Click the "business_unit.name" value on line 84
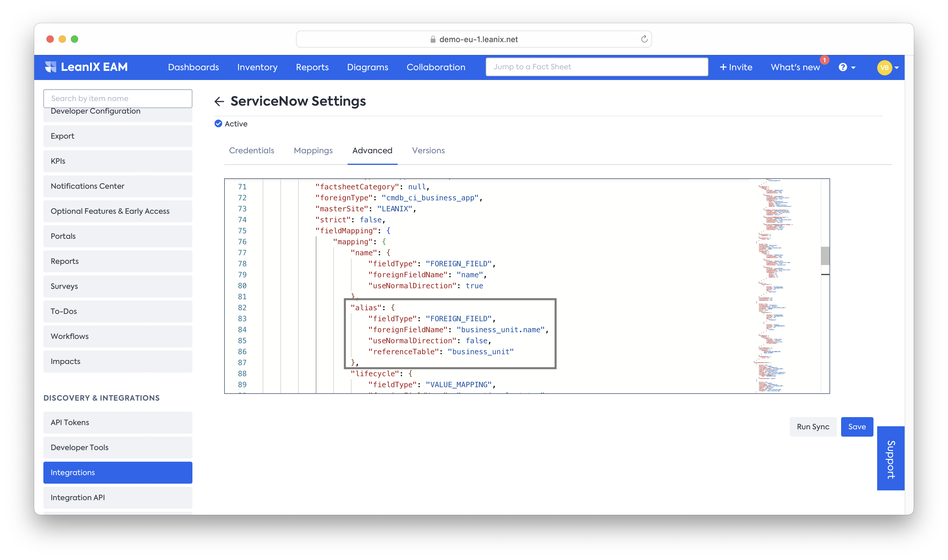The image size is (948, 560). click(x=500, y=329)
